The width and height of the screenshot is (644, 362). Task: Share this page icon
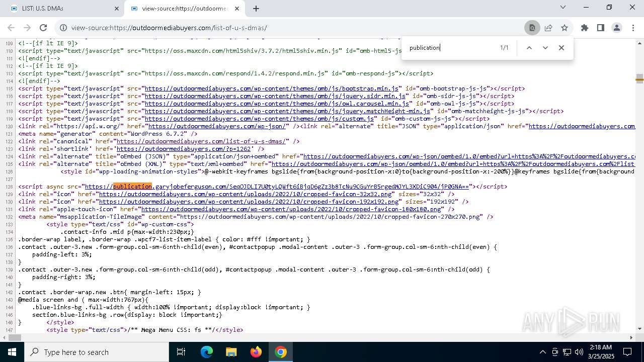click(548, 28)
